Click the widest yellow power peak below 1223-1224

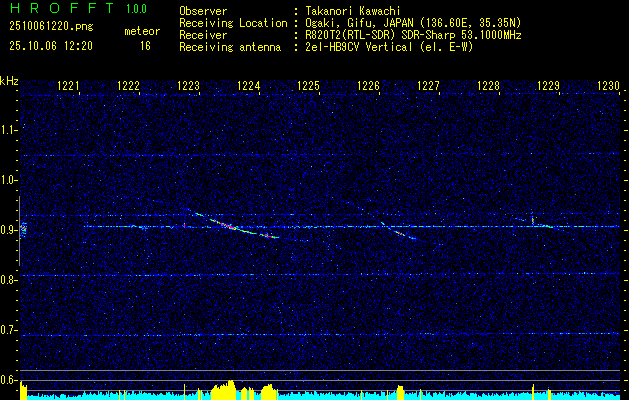tap(223, 390)
